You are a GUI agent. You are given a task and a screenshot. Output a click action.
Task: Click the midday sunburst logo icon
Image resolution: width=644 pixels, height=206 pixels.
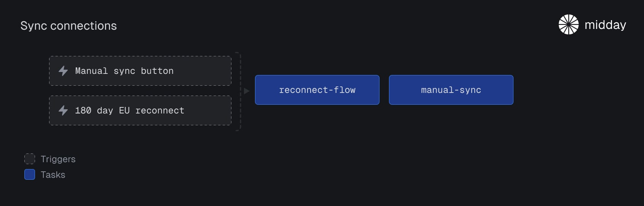tap(568, 24)
